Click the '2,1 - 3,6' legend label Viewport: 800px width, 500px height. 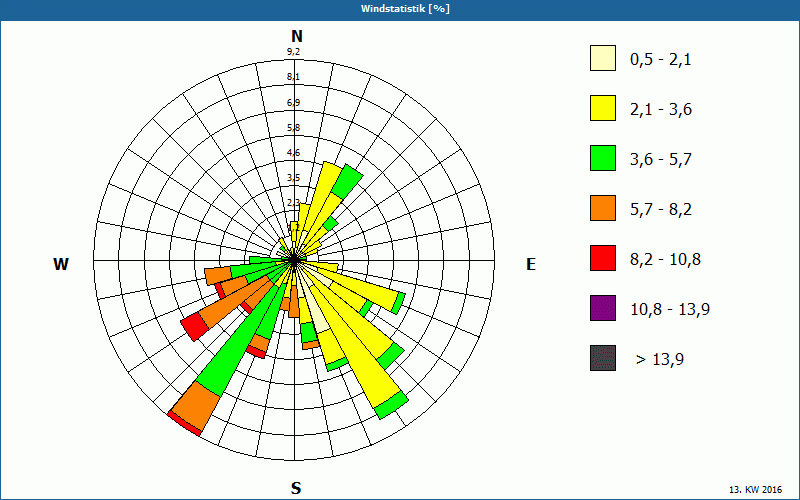click(661, 110)
